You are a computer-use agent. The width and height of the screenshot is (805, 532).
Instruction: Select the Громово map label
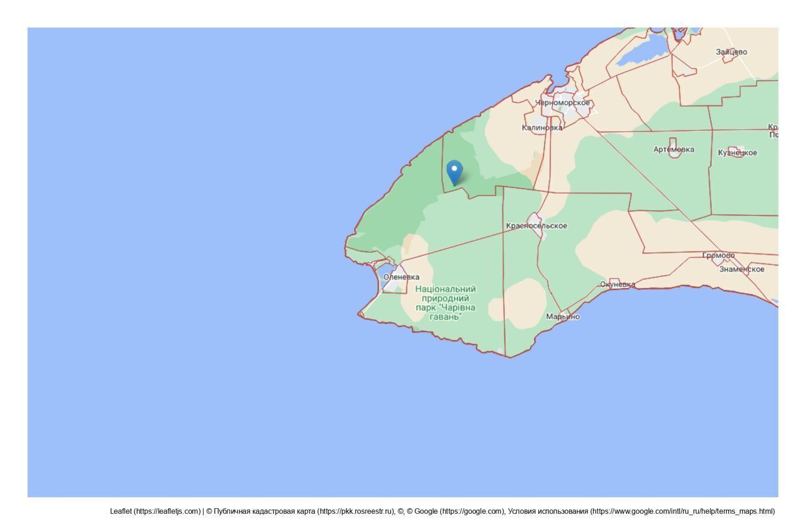coord(718,255)
